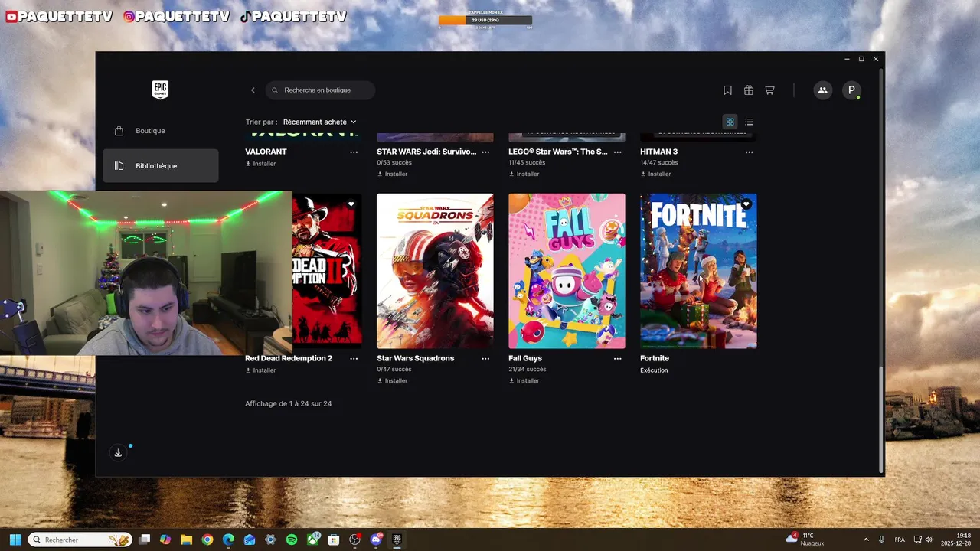Open Spotify from the taskbar

coord(292,540)
